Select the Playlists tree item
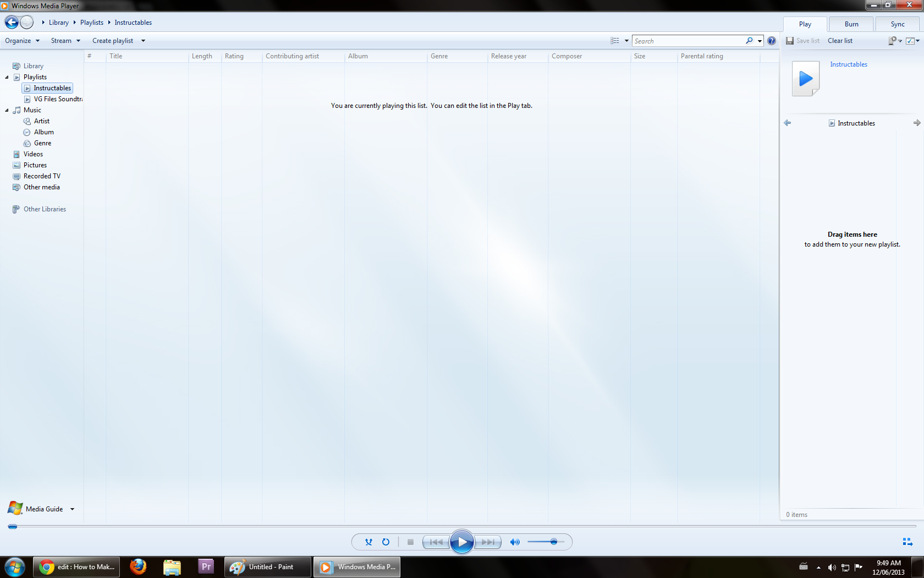 pyautogui.click(x=30, y=77)
